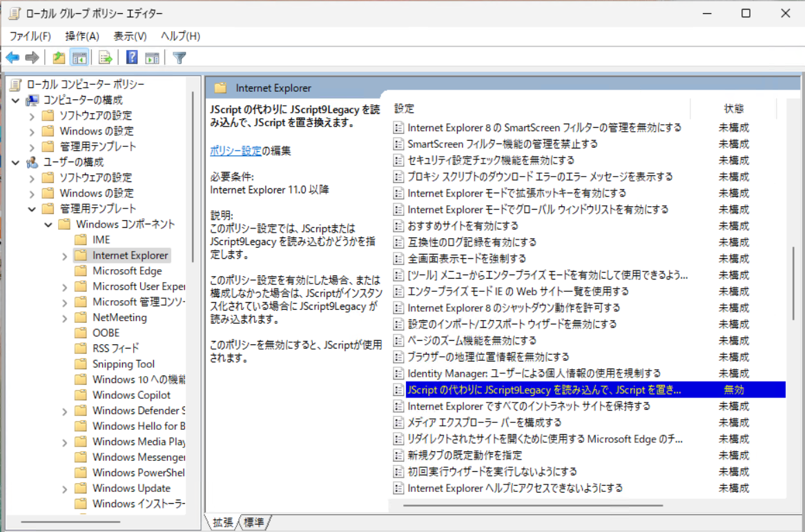Expand Windows の設定 under ユーザーの構成
The width and height of the screenshot is (805, 532).
tap(32, 193)
